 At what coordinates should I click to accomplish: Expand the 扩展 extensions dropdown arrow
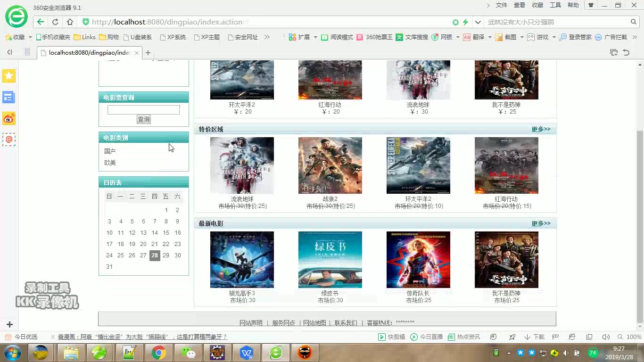(315, 37)
